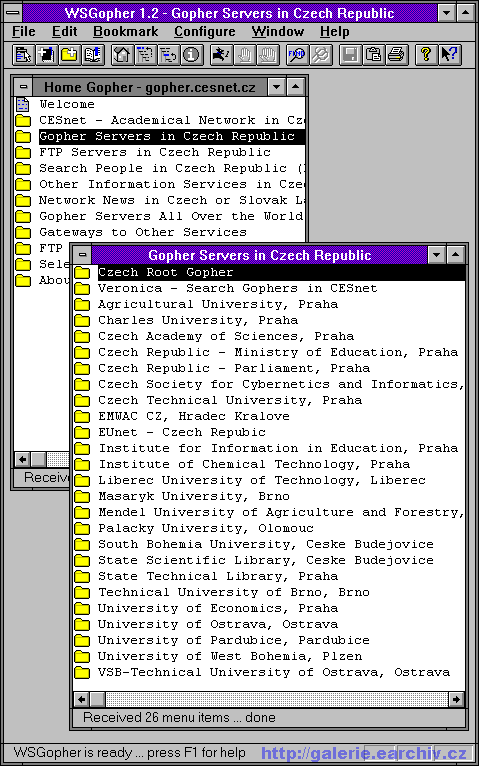Click folder icon beside Masaryk University, Brno
The width and height of the screenshot is (479, 766).
[82, 496]
